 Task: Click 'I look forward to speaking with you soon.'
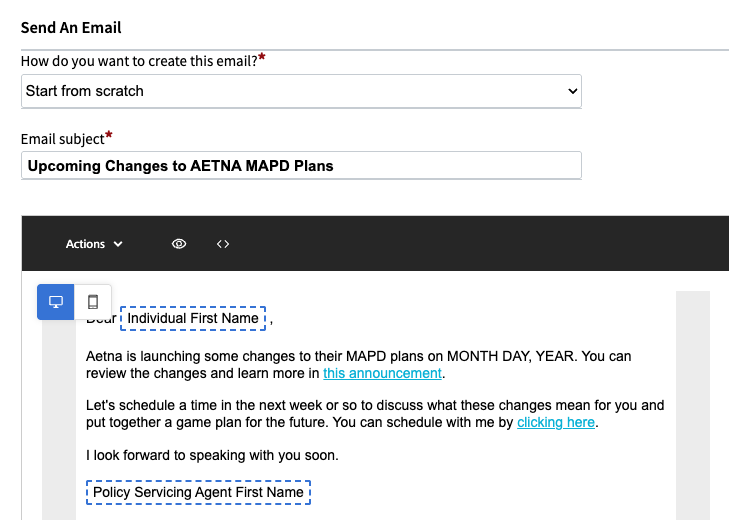coord(212,455)
